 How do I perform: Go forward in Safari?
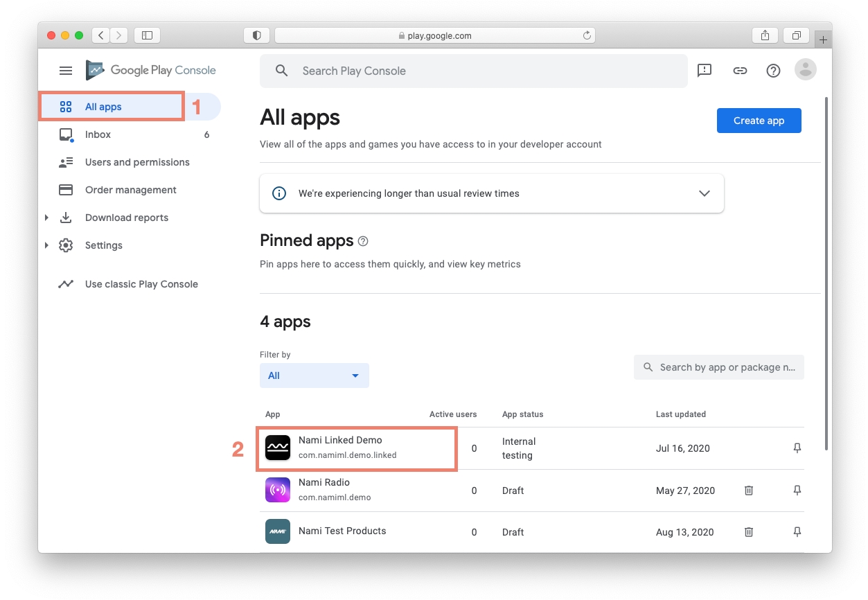coord(118,35)
